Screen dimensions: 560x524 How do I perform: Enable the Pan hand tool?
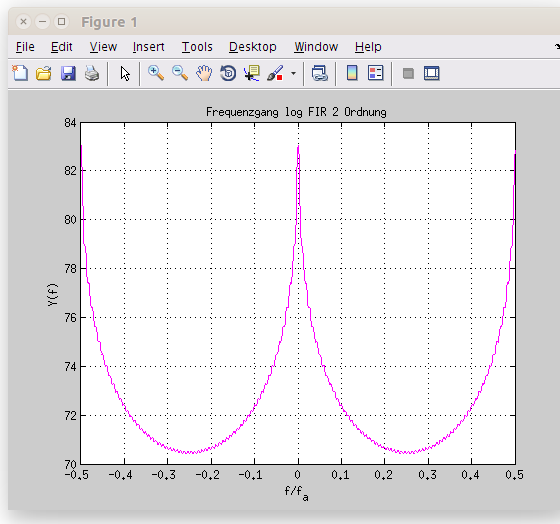pos(204,73)
